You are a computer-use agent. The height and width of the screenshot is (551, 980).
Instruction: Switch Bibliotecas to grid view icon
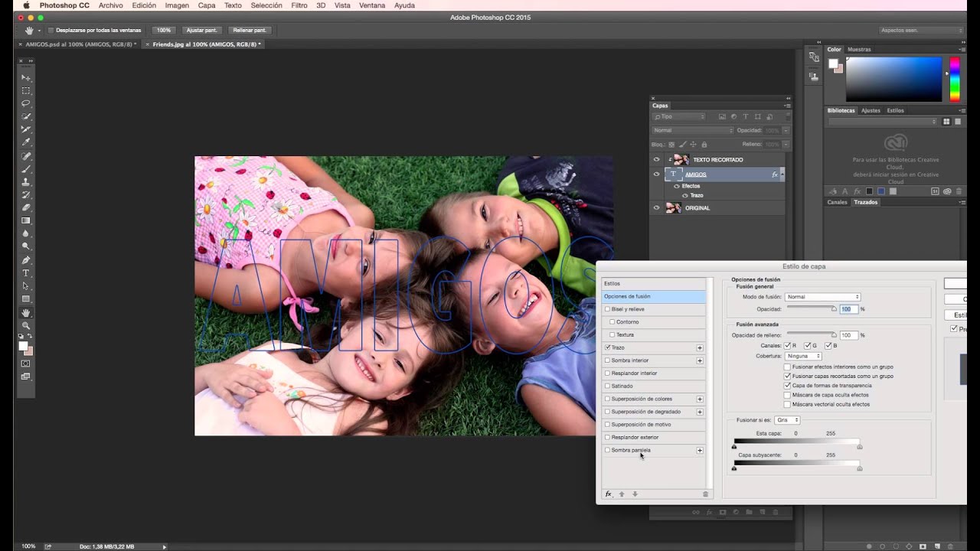(x=946, y=122)
